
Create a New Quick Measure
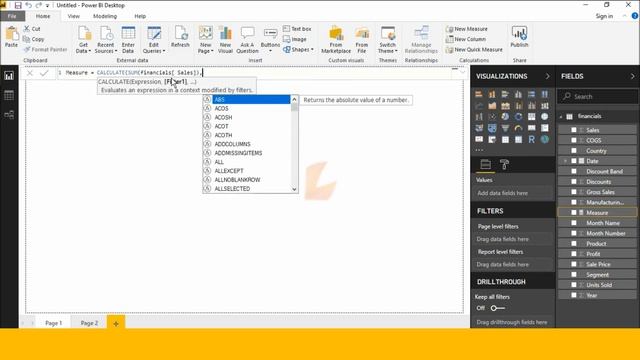[x=474, y=49]
